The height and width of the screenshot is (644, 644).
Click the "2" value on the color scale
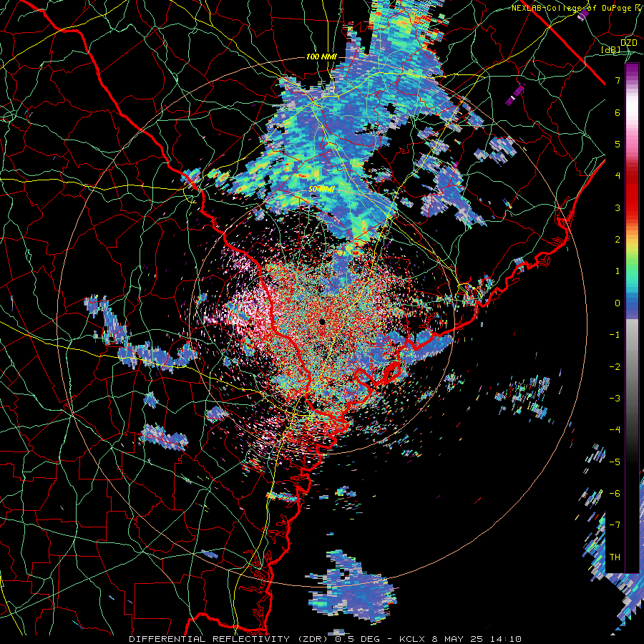point(618,240)
